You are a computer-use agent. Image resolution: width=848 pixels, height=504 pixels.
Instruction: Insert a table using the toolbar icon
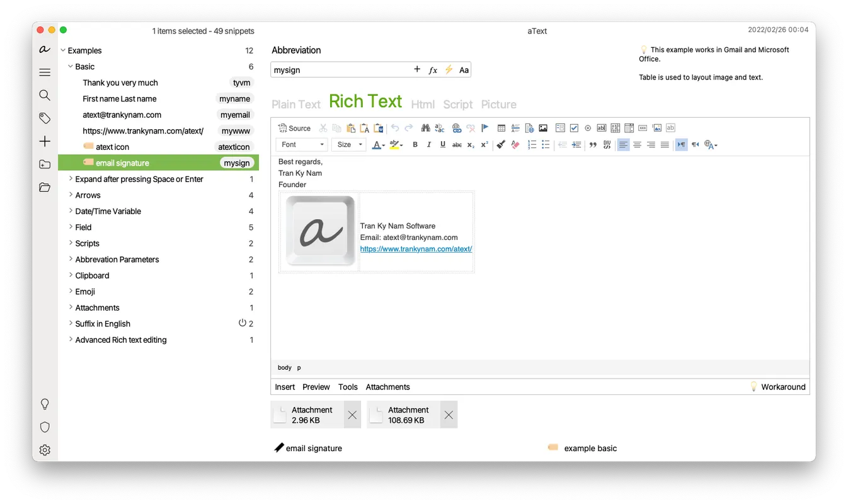coord(501,128)
